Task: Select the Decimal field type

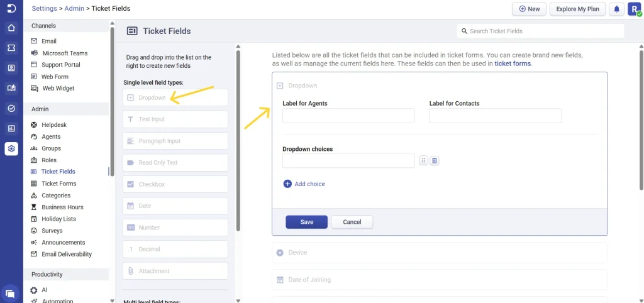Action: [x=175, y=249]
